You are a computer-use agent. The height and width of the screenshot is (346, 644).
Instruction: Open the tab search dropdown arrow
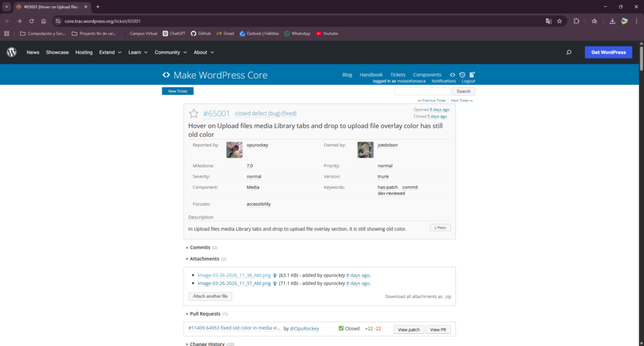(x=6, y=6)
